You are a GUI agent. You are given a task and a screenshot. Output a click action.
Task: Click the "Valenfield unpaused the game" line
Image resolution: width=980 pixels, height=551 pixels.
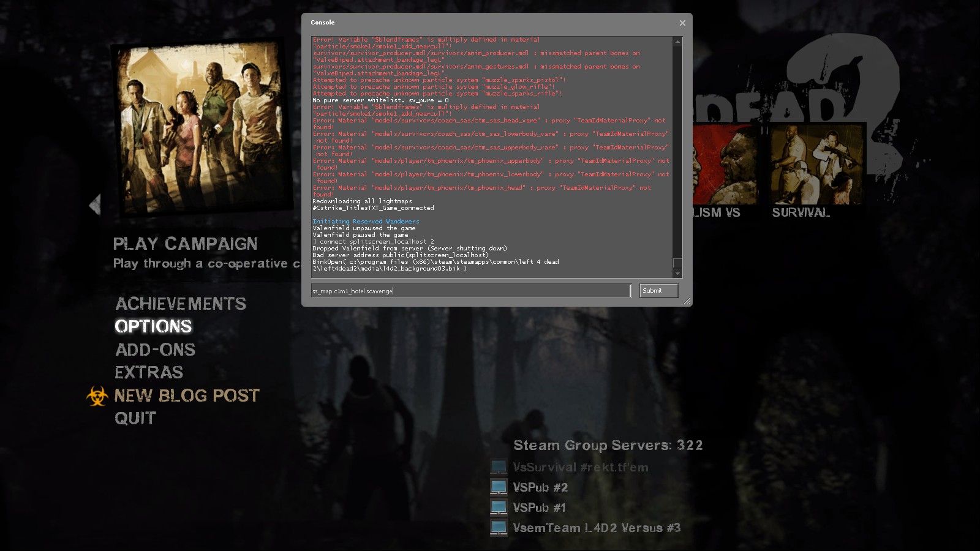pyautogui.click(x=364, y=228)
